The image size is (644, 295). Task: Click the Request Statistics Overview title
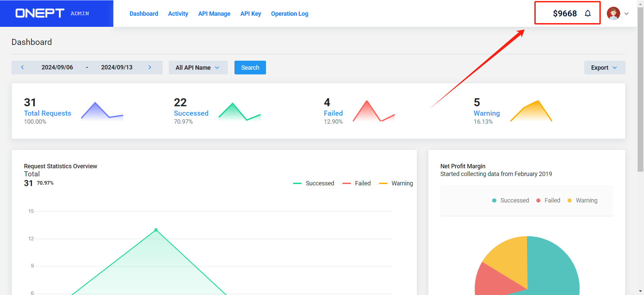click(x=61, y=166)
